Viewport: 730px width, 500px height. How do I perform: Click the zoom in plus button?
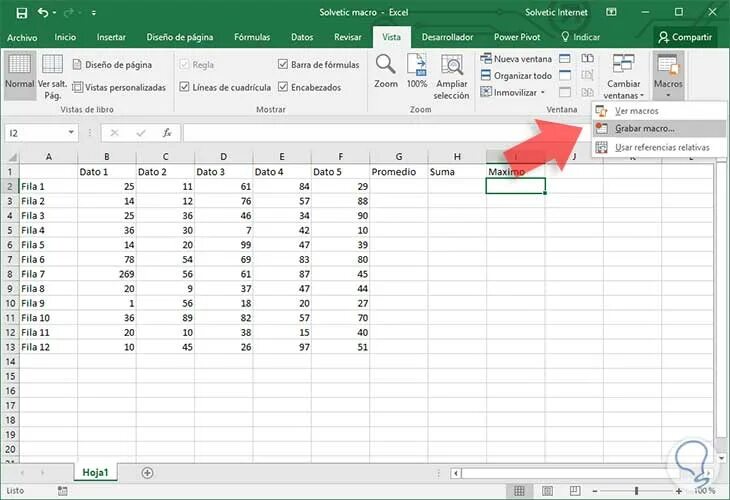click(x=679, y=491)
